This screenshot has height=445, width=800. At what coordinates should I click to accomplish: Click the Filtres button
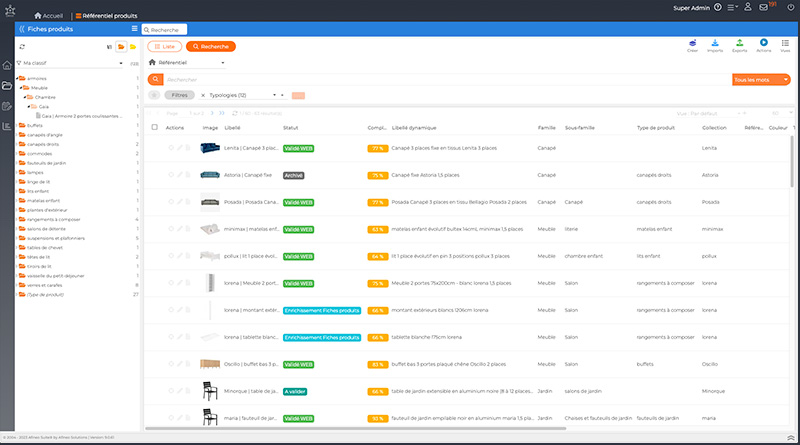click(179, 95)
